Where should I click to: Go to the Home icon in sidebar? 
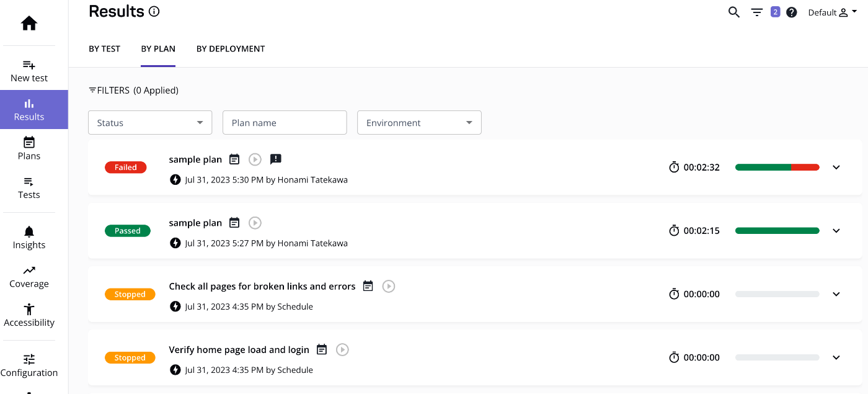(x=29, y=24)
